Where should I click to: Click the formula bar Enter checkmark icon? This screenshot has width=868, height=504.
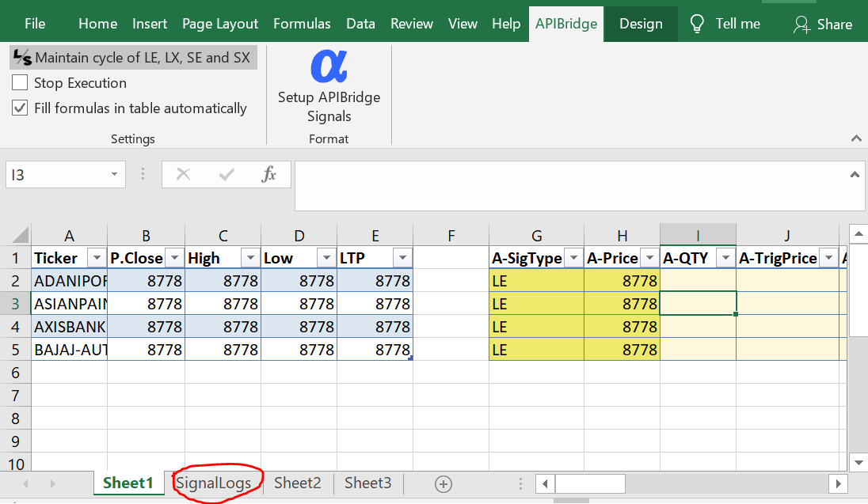tap(227, 175)
